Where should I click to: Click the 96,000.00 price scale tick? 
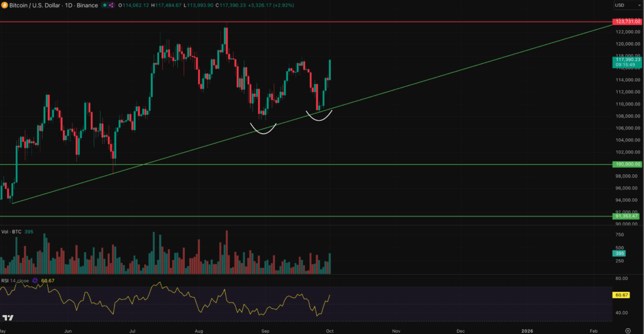click(626, 188)
